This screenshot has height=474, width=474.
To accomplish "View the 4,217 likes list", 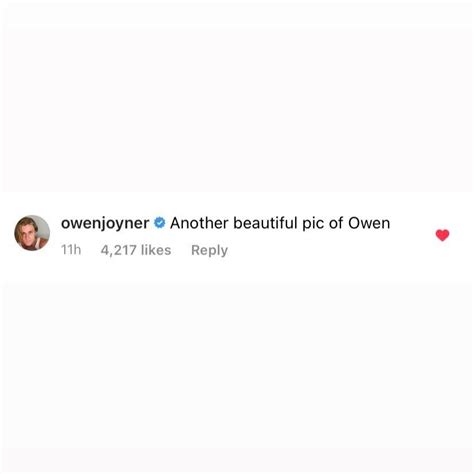I will tap(136, 250).
